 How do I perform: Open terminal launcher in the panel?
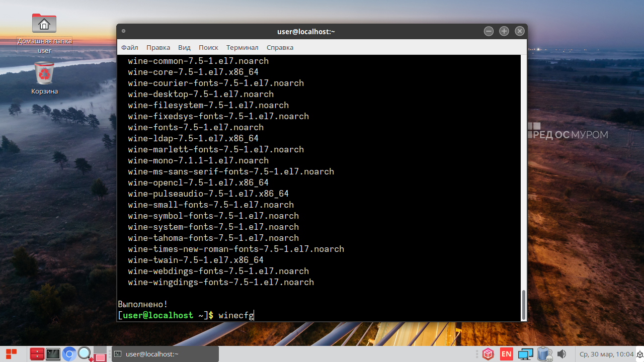(x=53, y=354)
